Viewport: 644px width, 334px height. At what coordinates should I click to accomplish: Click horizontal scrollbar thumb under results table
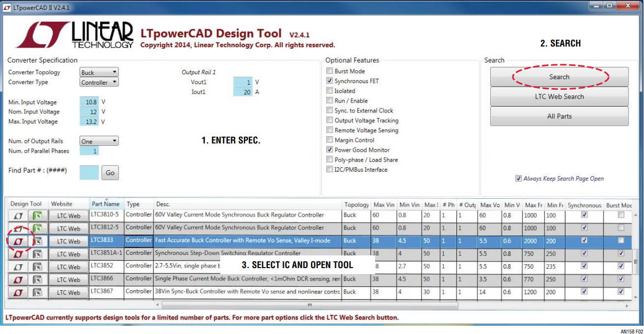(x=310, y=305)
